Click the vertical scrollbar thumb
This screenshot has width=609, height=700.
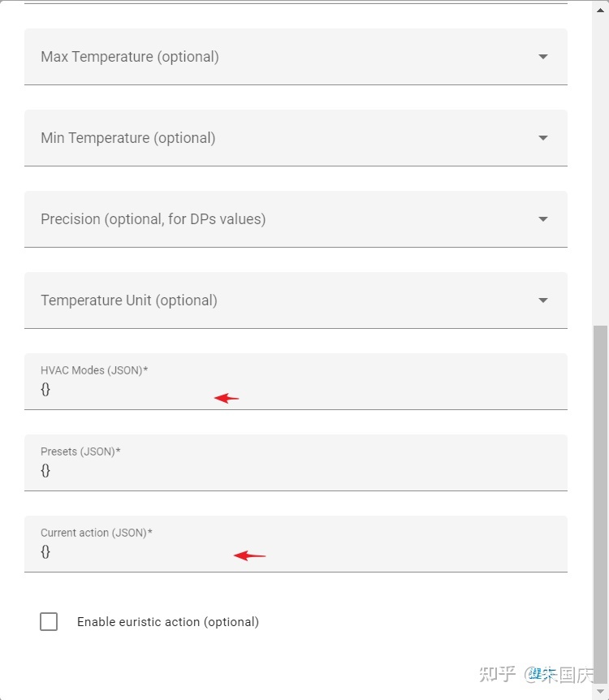(x=601, y=487)
